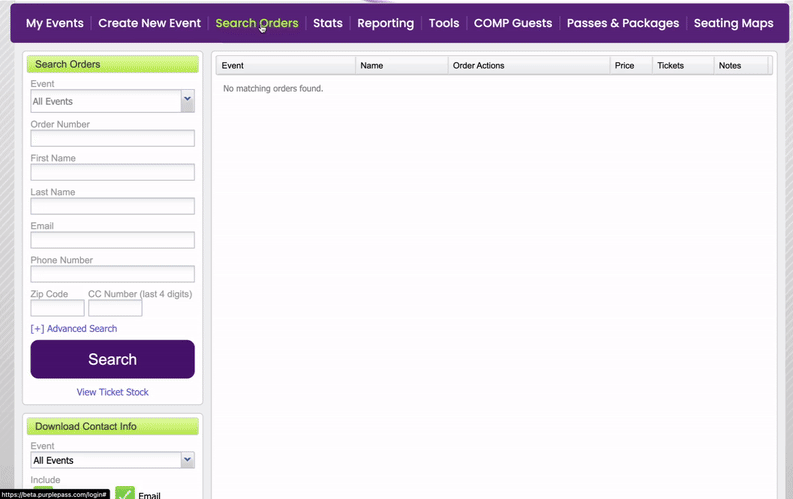This screenshot has width=793, height=499.
Task: Expand the Search Orders event dropdown
Action: point(112,101)
